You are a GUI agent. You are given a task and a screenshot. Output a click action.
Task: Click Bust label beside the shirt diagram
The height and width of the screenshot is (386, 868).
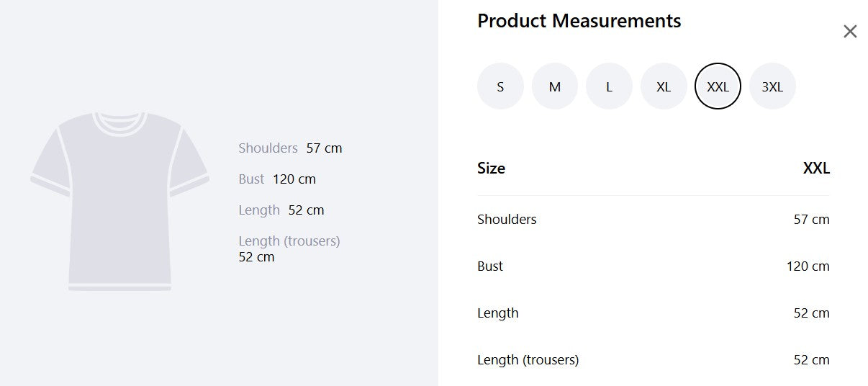(251, 179)
